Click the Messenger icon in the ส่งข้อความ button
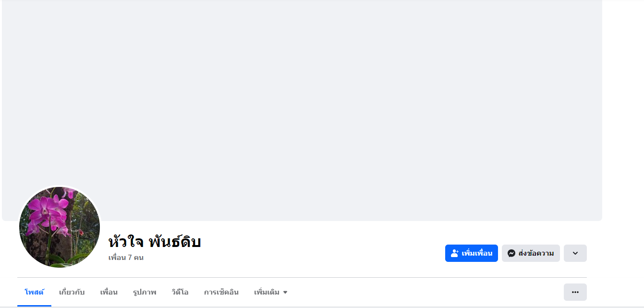The width and height of the screenshot is (644, 308). 511,253
